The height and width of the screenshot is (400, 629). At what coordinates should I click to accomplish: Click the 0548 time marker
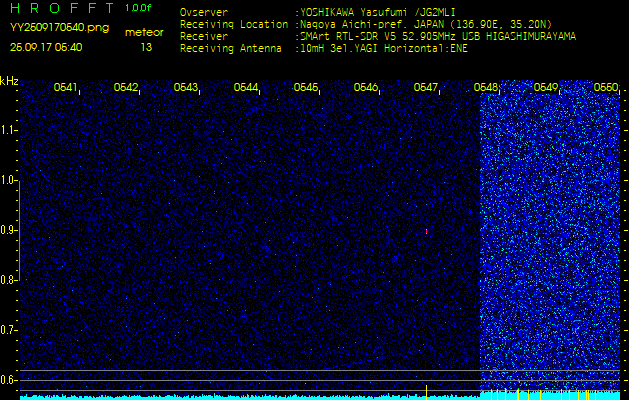485,87
